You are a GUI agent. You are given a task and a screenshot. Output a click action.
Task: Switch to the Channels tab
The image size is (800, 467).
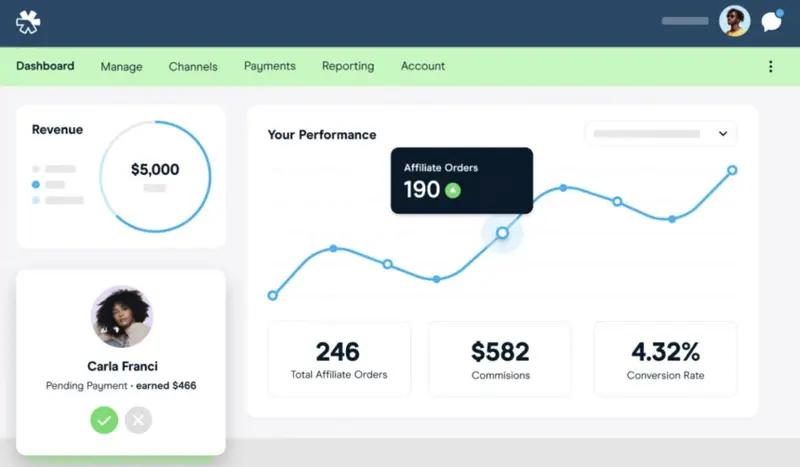(193, 67)
